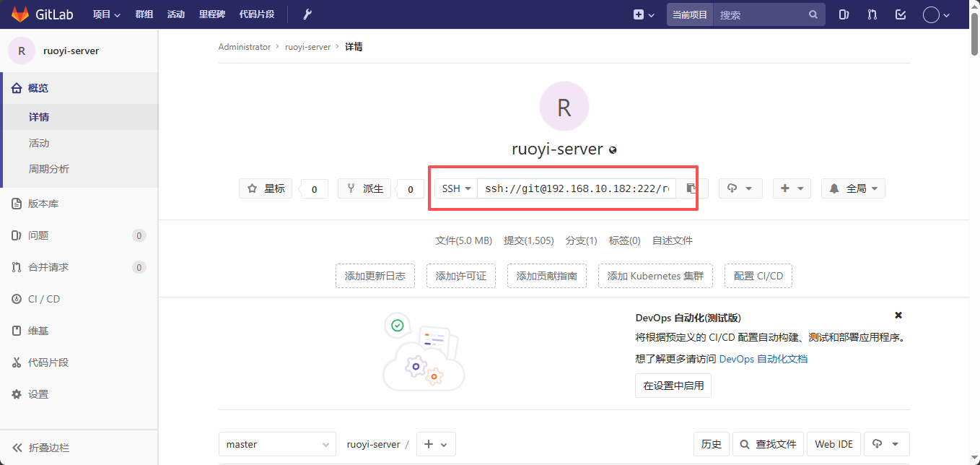
Task: Open merge requests icon in top navbar
Action: click(x=872, y=14)
